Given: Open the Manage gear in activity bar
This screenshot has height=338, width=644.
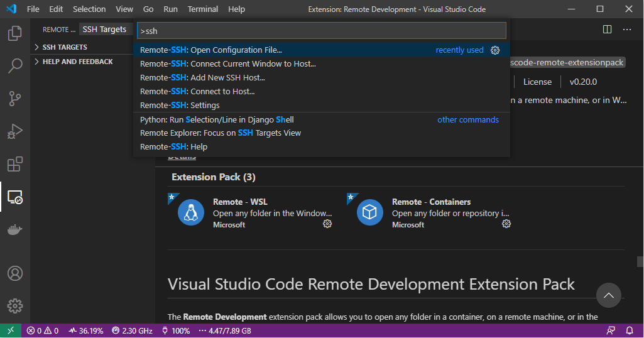Looking at the screenshot, I should [15, 306].
